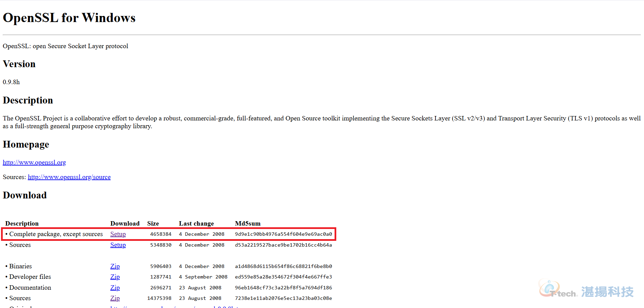644x308 pixels.
Task: Select the version text '0.9.8h'
Action: click(11, 82)
